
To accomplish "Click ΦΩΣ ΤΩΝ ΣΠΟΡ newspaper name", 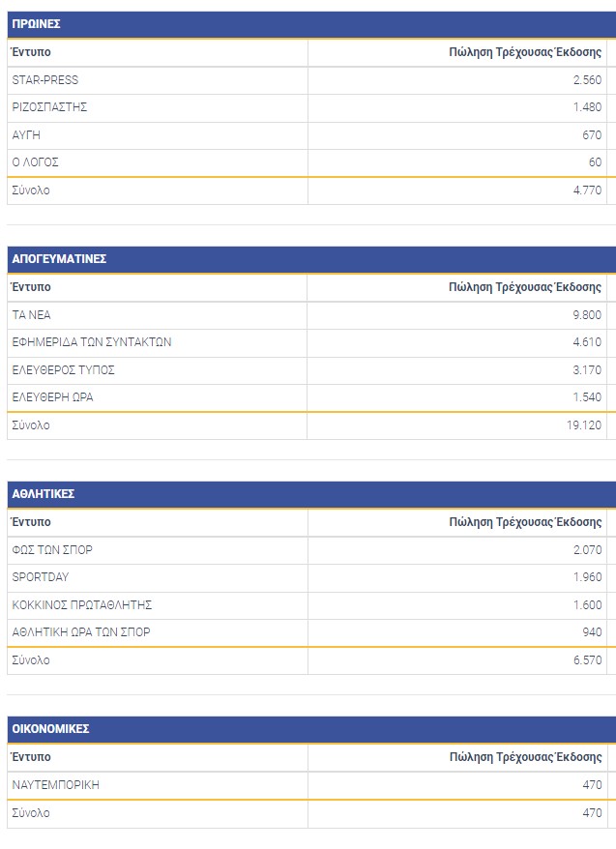I will (52, 550).
